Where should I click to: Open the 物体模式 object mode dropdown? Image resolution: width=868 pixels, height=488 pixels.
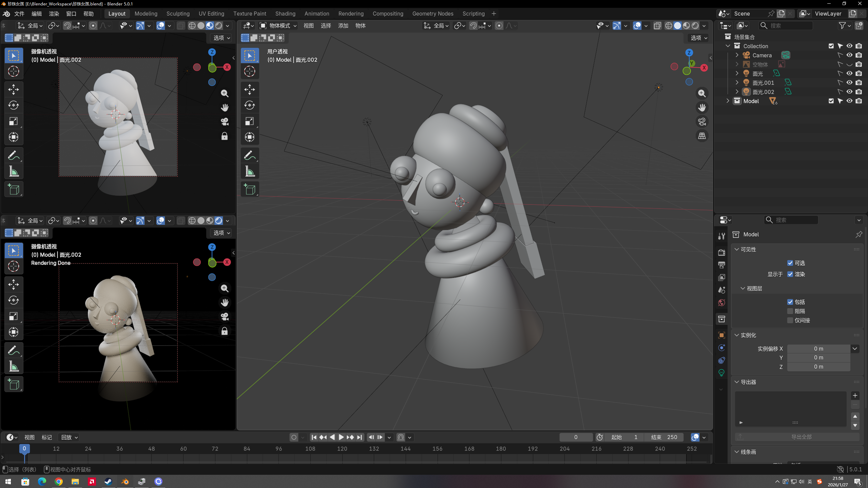pyautogui.click(x=278, y=26)
